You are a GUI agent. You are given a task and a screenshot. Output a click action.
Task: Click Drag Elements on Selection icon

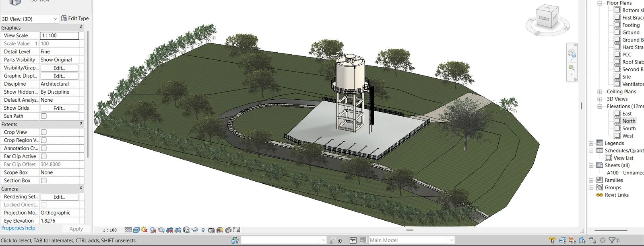point(592,240)
